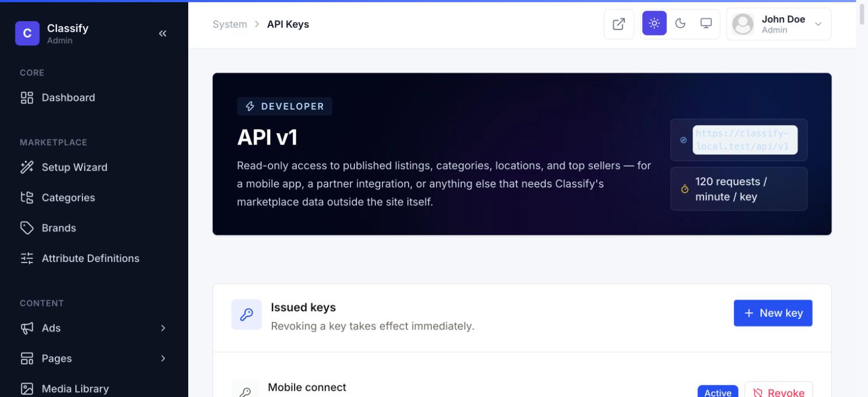Click the compass icon beside API URL
This screenshot has height=397, width=868.
tap(683, 140)
